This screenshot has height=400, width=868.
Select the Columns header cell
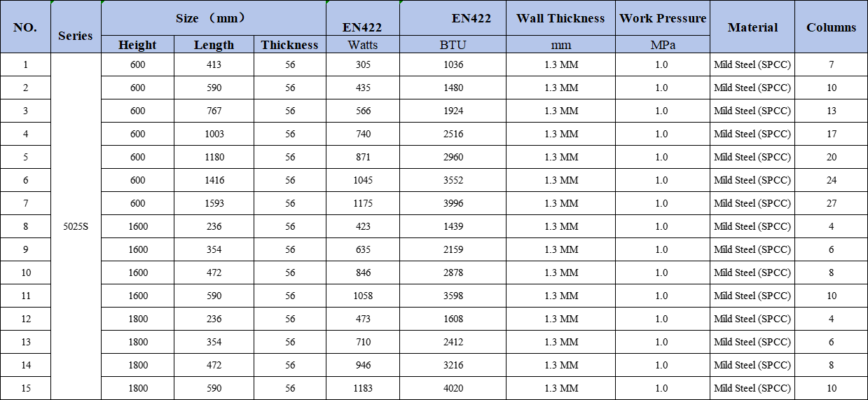(831, 27)
